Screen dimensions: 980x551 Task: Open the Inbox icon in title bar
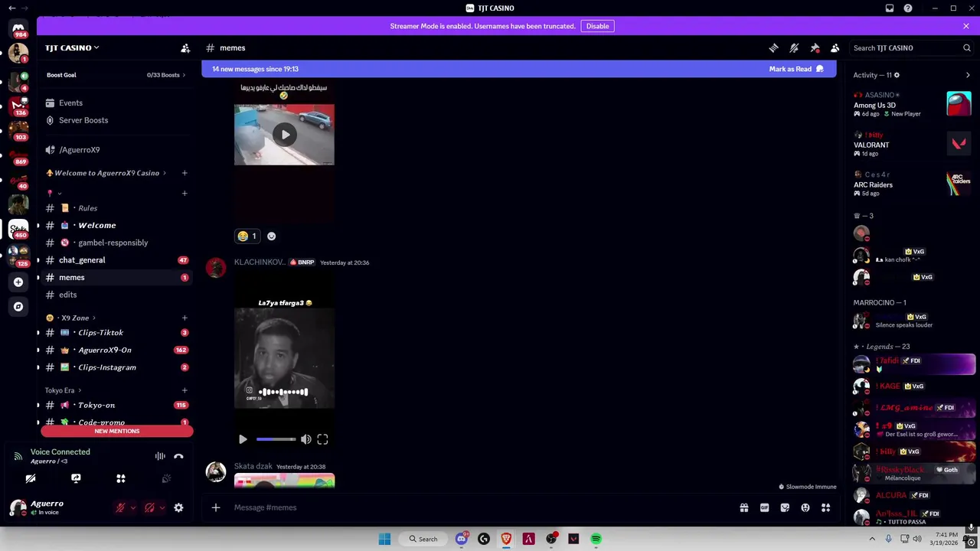tap(890, 8)
